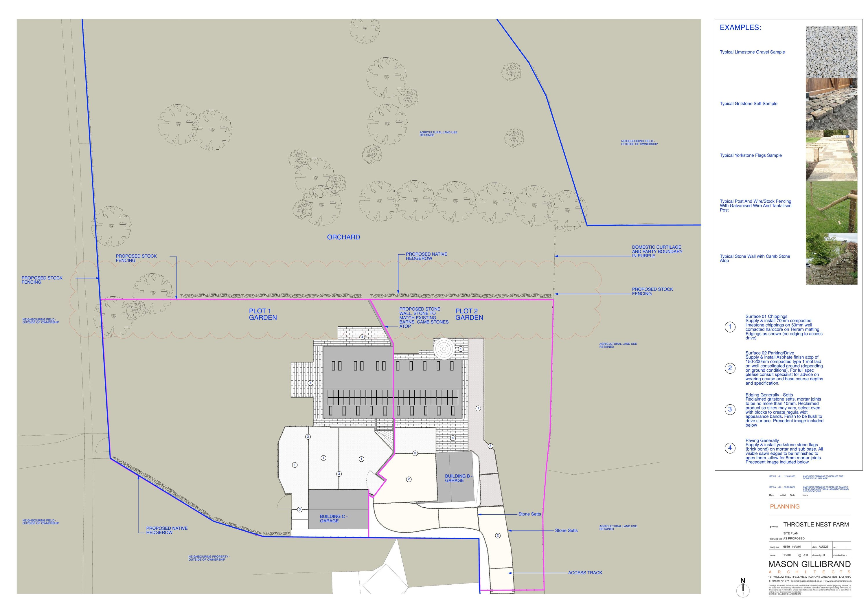Image resolution: width=868 pixels, height=613 pixels.
Task: Click the PLOT 1 GARDEN label
Action: tap(262, 314)
